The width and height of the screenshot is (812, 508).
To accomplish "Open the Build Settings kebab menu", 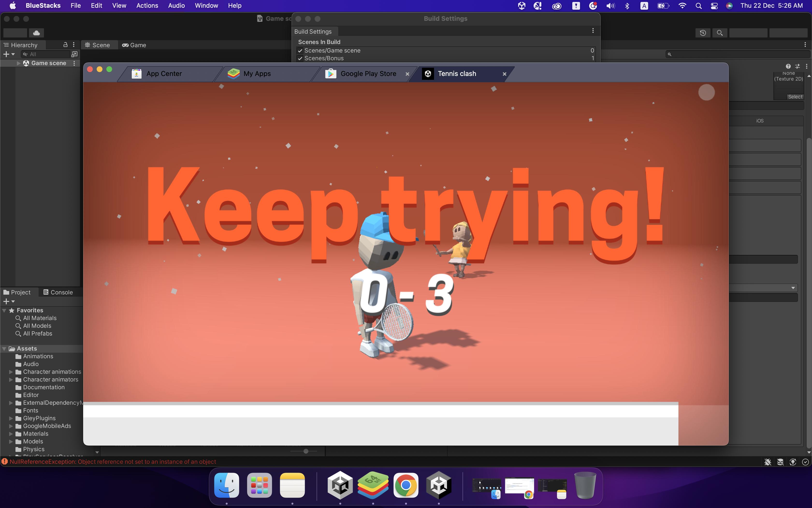I will (x=593, y=31).
